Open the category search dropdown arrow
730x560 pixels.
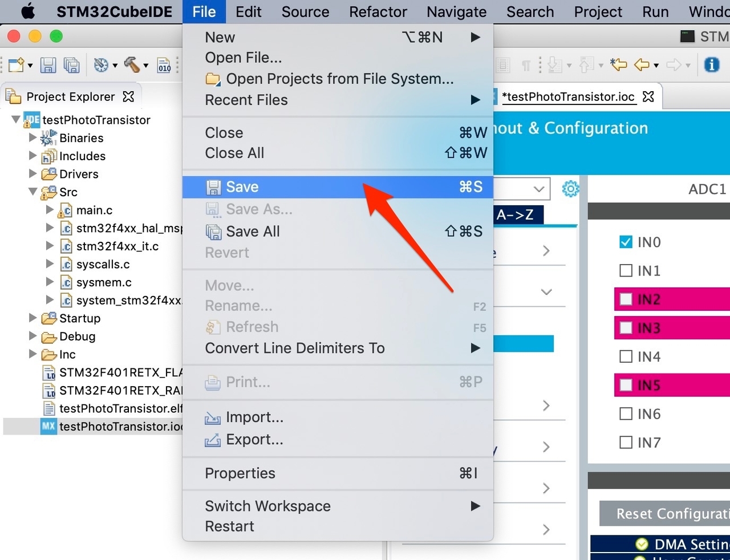[x=539, y=189]
